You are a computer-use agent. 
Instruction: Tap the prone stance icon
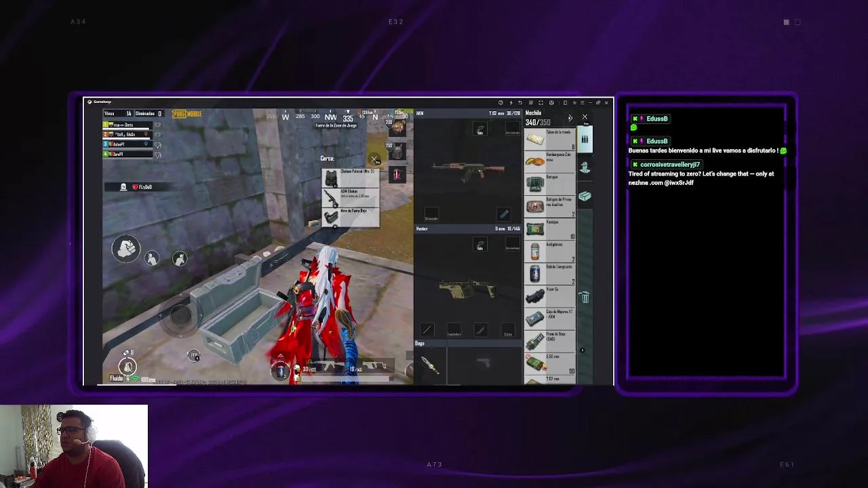179,258
